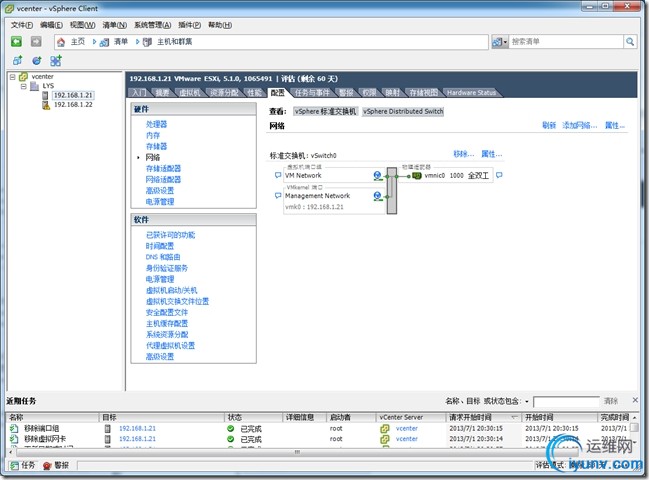The width and height of the screenshot is (649, 480).
Task: Open the search type dropdown arrow
Action: click(505, 42)
